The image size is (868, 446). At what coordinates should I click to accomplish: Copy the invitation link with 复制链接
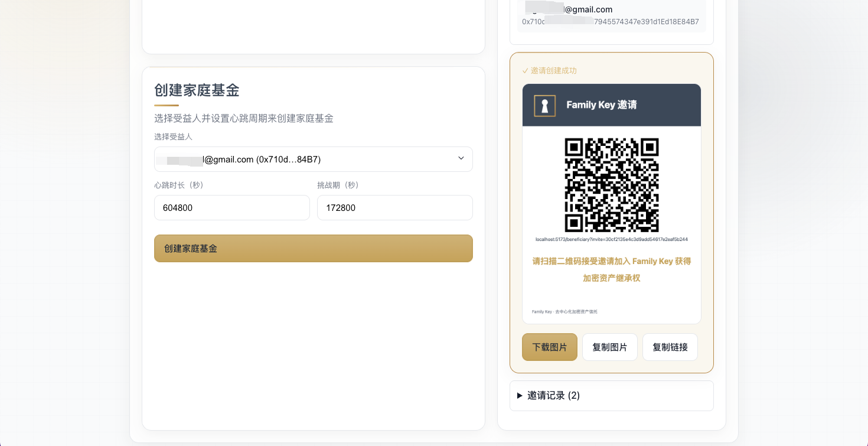pyautogui.click(x=670, y=347)
